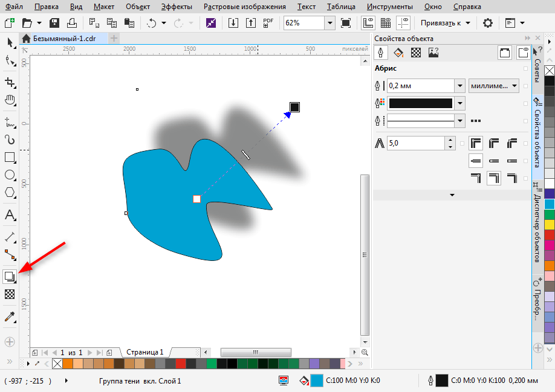Open the Эффекты menu
555x392 pixels.
coord(177,7)
